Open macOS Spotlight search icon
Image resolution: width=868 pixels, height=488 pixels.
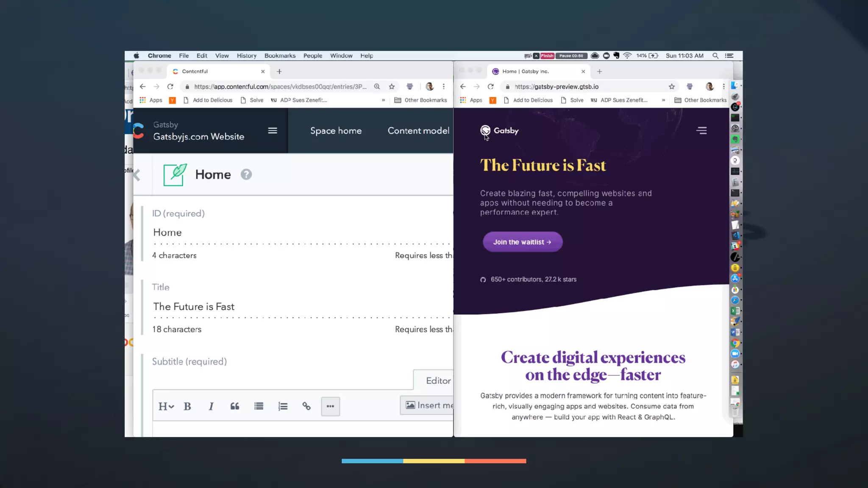pos(715,55)
